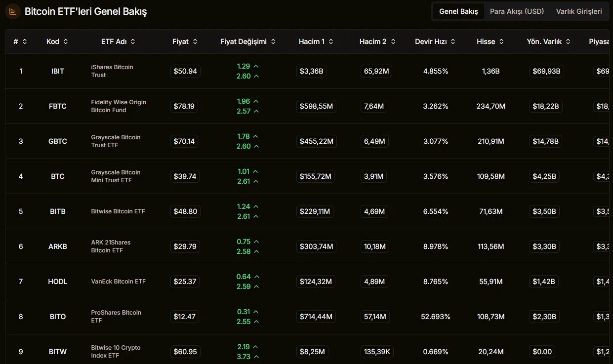Click the $50.94 price badge for IBIT
Image resolution: width=613 pixels, height=364 pixels.
(x=185, y=71)
